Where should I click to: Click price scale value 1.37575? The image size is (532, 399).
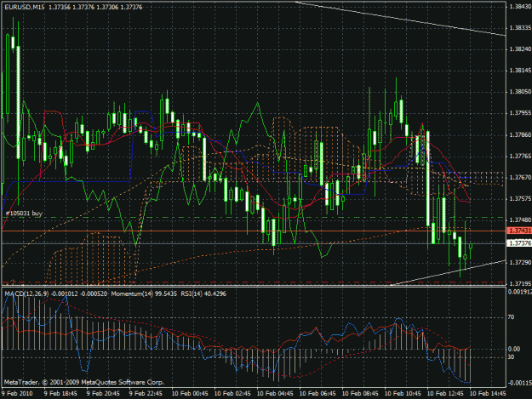(x=520, y=199)
